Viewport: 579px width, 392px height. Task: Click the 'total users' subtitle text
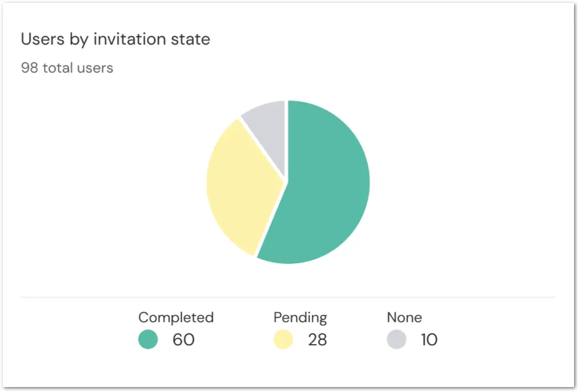[78, 68]
